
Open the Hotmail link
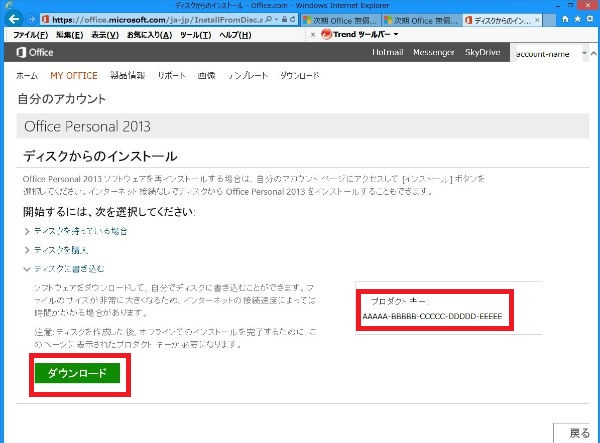click(x=388, y=52)
